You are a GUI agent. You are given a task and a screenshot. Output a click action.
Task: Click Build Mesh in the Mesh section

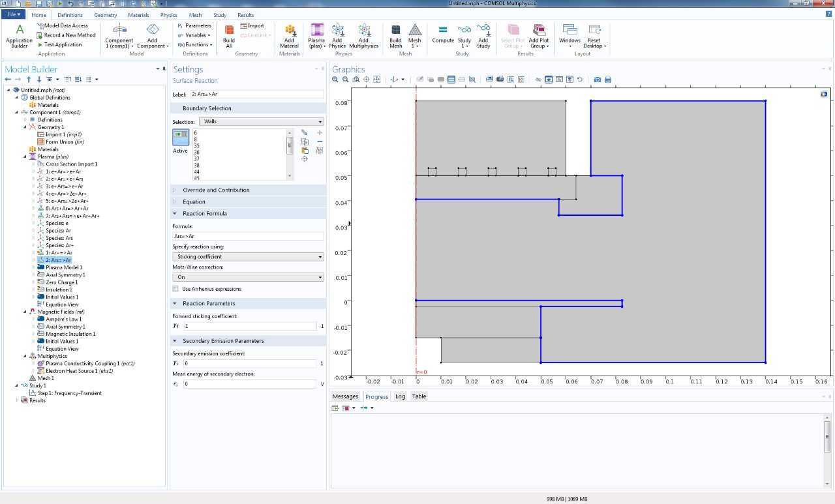pos(395,37)
